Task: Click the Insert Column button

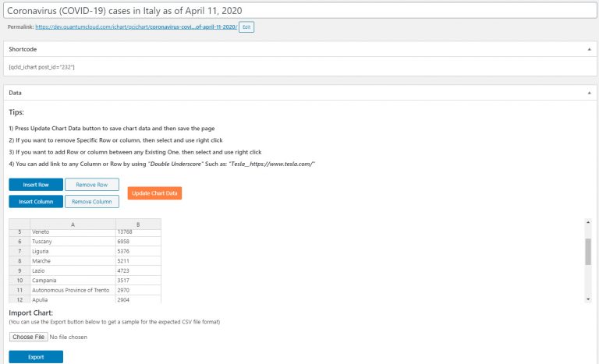Action: pyautogui.click(x=36, y=202)
